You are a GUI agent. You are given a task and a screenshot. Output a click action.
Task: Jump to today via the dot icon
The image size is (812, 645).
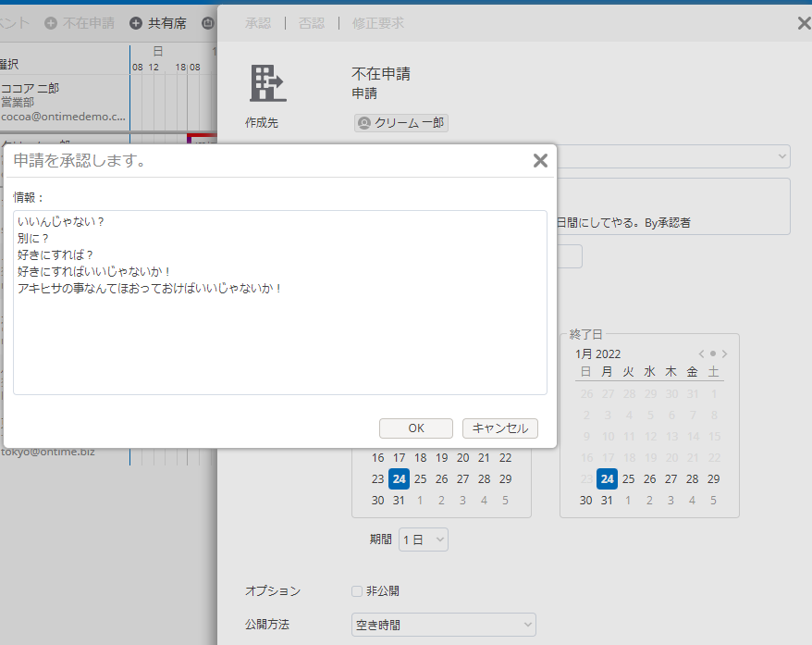[x=712, y=354]
